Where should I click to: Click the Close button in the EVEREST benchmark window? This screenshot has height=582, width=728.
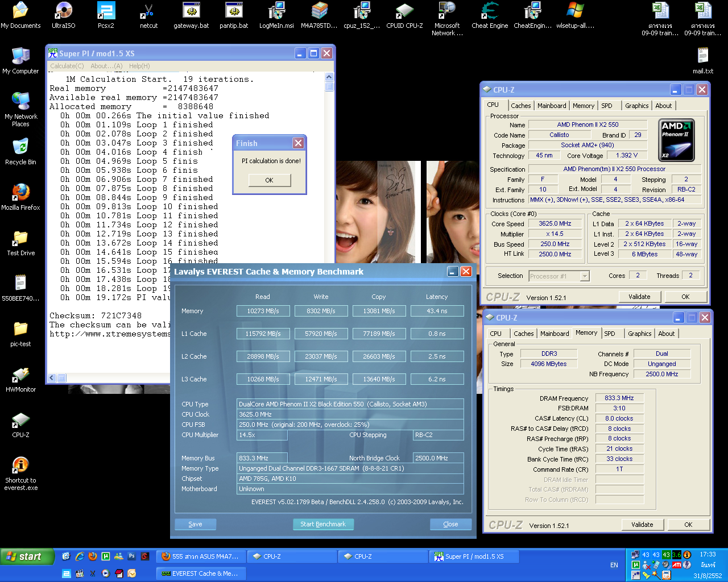click(x=450, y=524)
